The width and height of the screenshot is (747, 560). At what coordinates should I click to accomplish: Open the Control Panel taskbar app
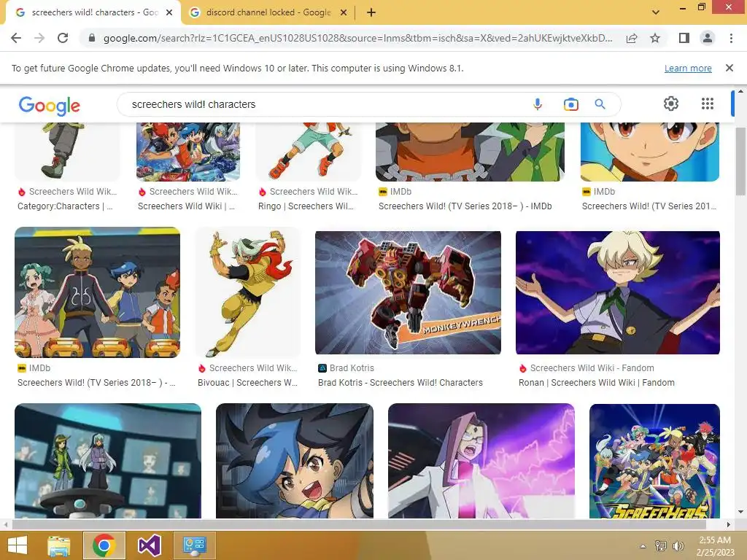(x=194, y=545)
